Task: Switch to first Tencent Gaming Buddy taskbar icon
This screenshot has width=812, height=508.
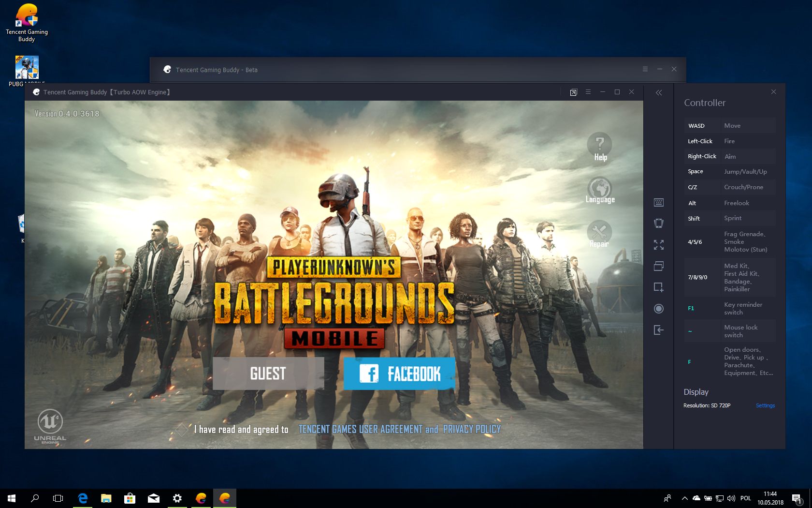Action: pyautogui.click(x=201, y=498)
